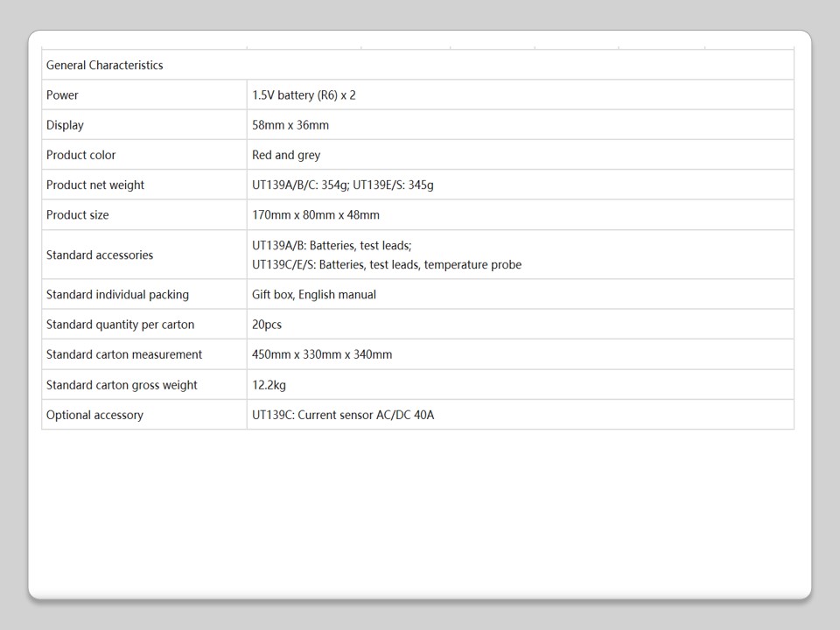Select the UT139A/B/C: 354g weight text
Screen dimensions: 840x630
coord(300,185)
